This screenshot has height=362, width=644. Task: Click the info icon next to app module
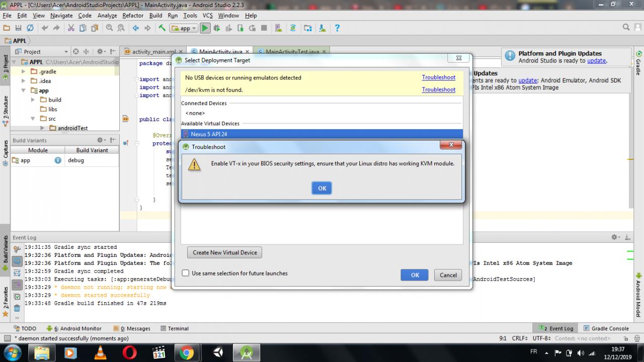tap(58, 160)
